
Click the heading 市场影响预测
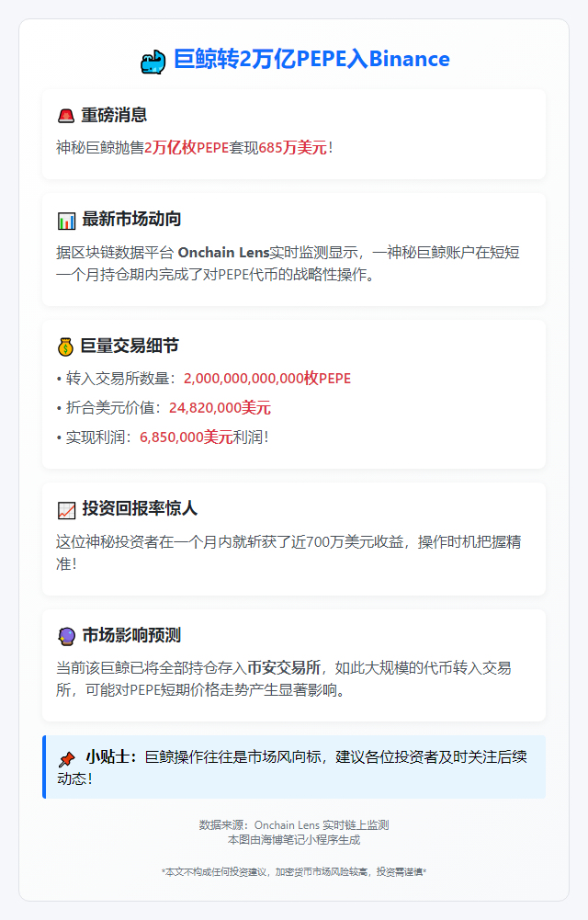tap(131, 635)
